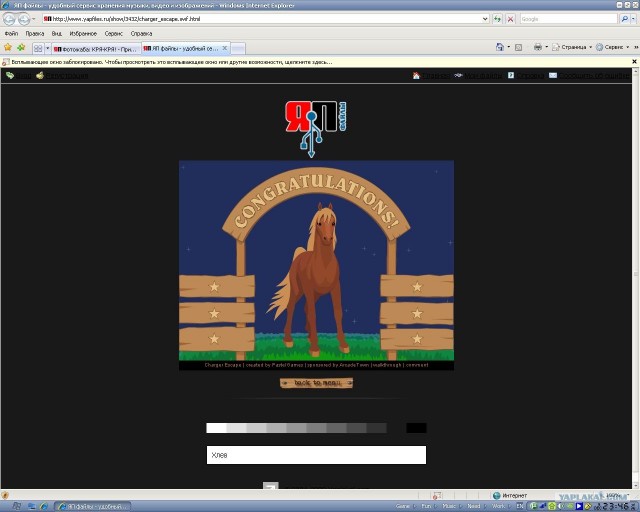Image resolution: width=640 pixels, height=512 pixels.
Task: Click the walkthrough link under the game
Action: pos(387,365)
